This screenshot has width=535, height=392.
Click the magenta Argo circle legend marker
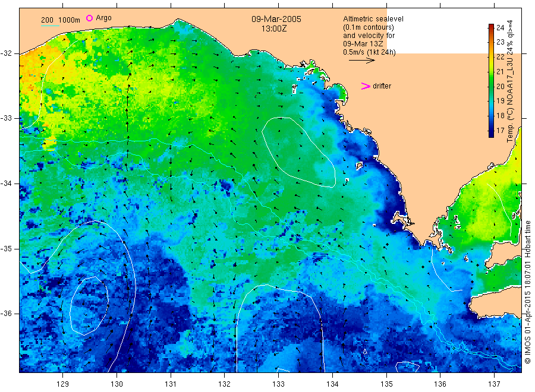tap(89, 18)
